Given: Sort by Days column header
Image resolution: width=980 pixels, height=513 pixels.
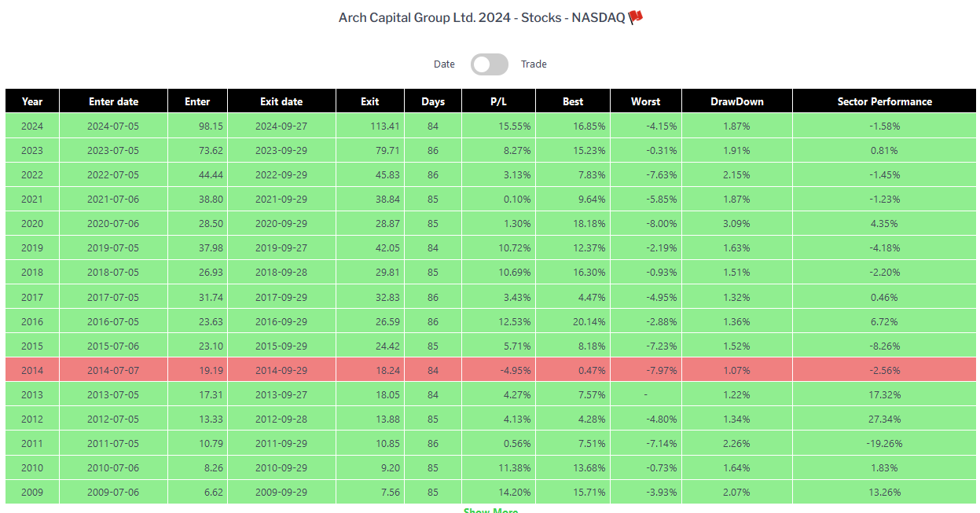Looking at the screenshot, I should point(433,101).
